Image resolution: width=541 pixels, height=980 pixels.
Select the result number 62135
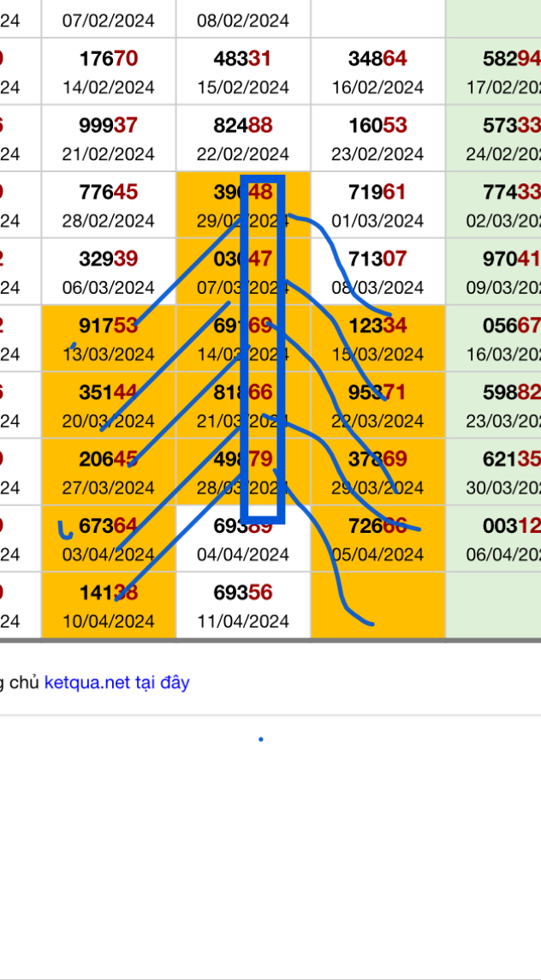click(x=512, y=459)
